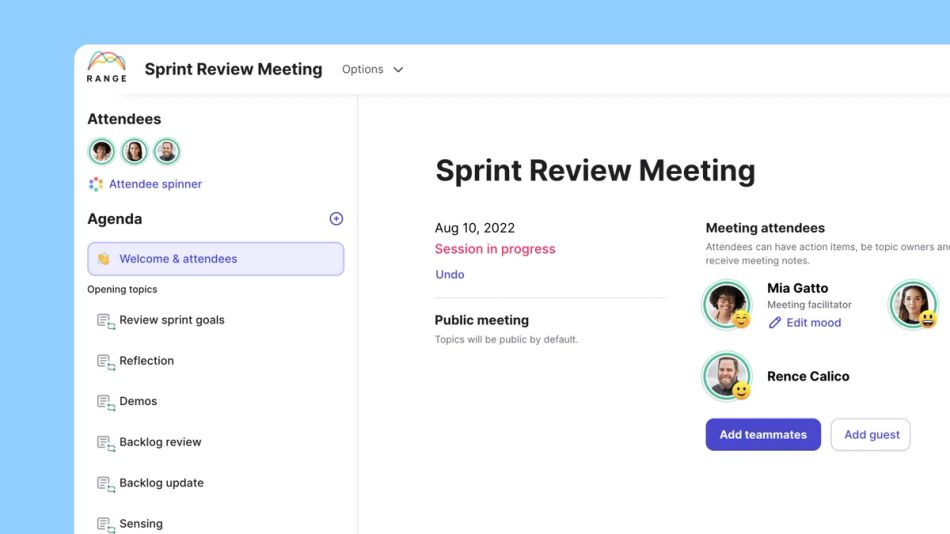This screenshot has width=950, height=534.
Task: Click Rence Calico's smiley mood badge
Action: [x=741, y=391]
